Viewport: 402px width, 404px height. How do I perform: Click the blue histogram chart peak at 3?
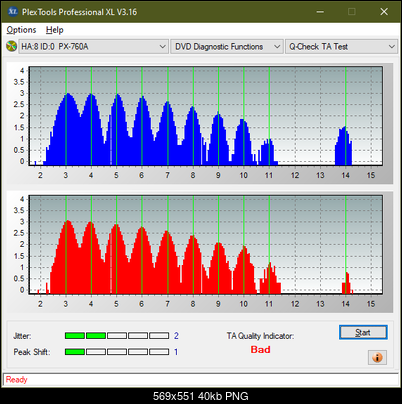67,129
